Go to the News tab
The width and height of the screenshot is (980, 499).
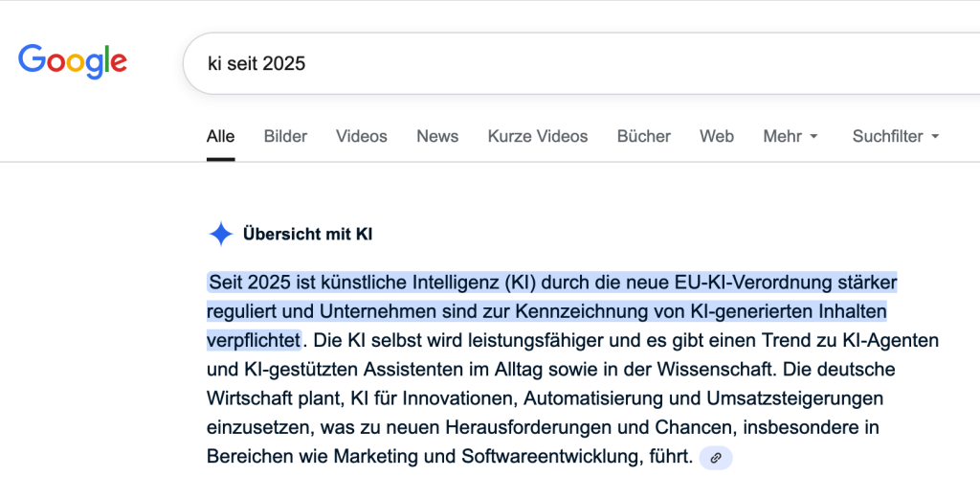click(x=437, y=136)
